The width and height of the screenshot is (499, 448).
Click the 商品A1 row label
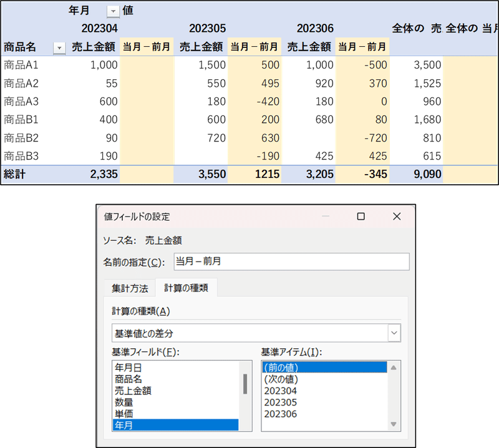point(21,65)
